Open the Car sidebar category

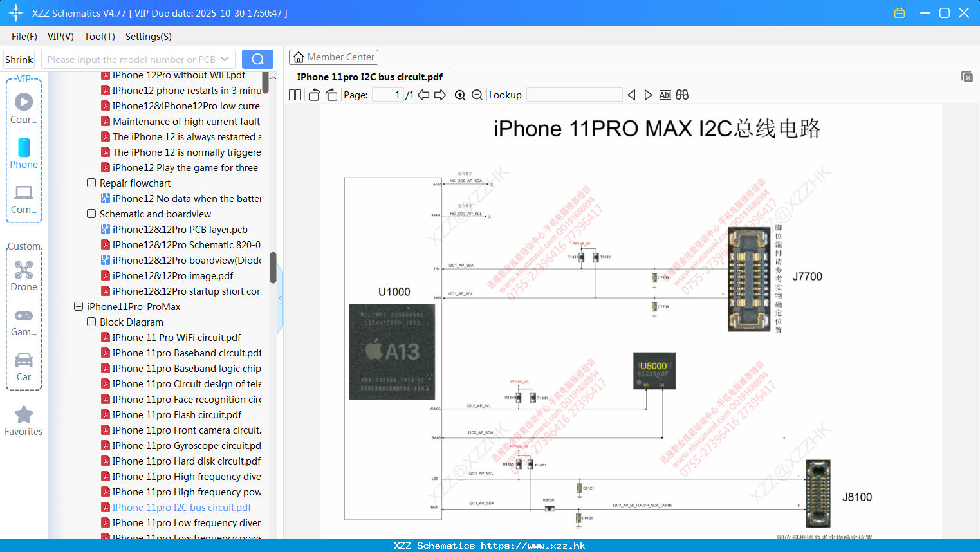pos(24,367)
